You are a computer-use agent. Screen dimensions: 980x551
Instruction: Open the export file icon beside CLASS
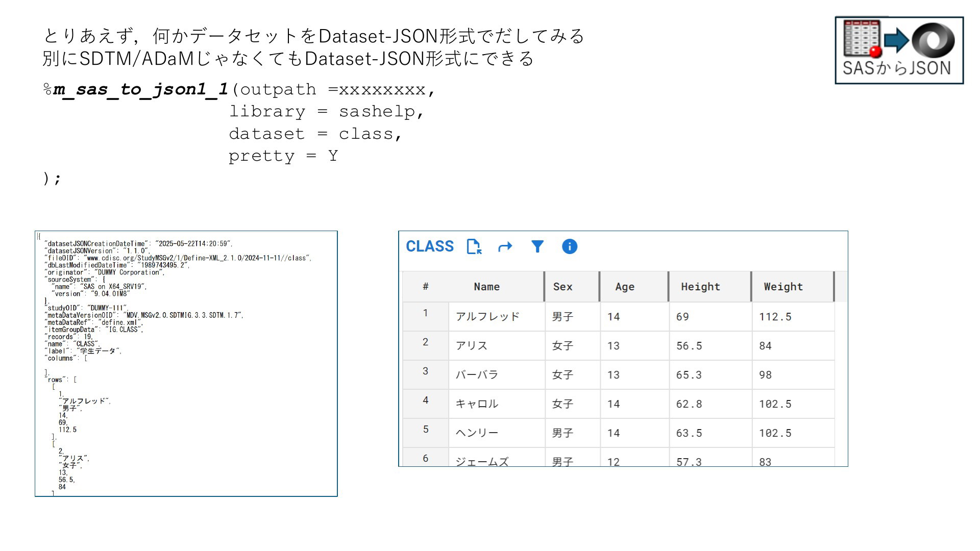pyautogui.click(x=474, y=246)
